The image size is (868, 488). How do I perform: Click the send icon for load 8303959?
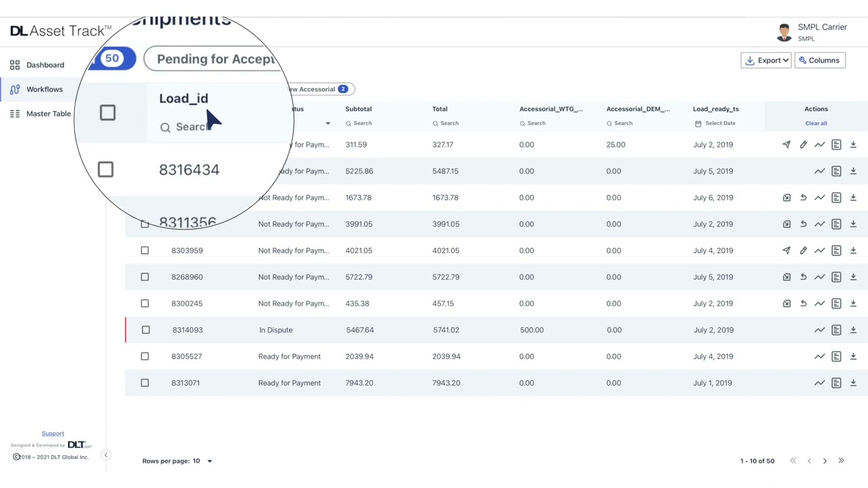(x=787, y=250)
